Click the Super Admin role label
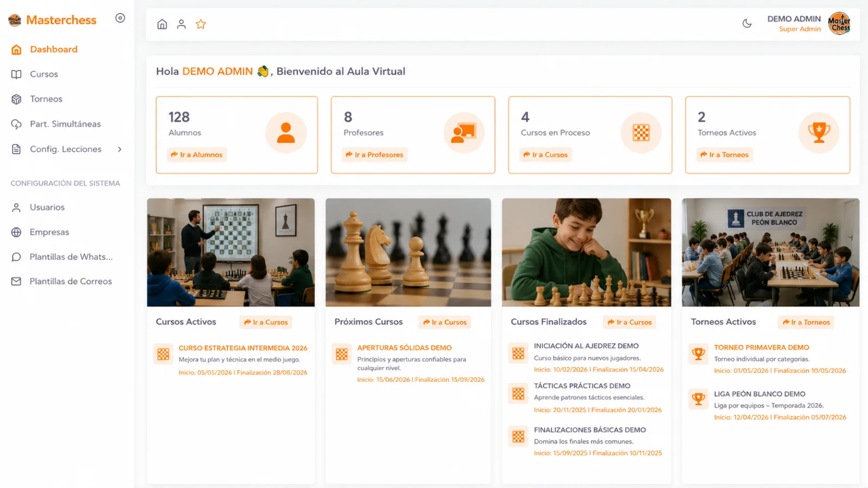The width and height of the screenshot is (868, 488). [x=800, y=29]
